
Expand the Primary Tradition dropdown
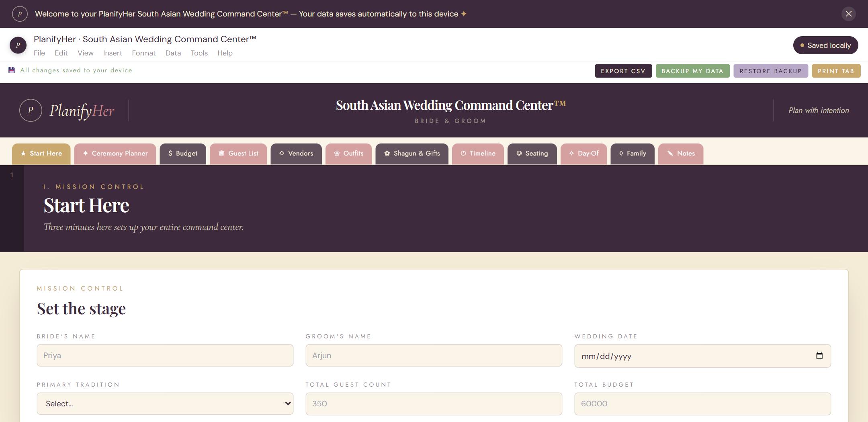point(165,404)
